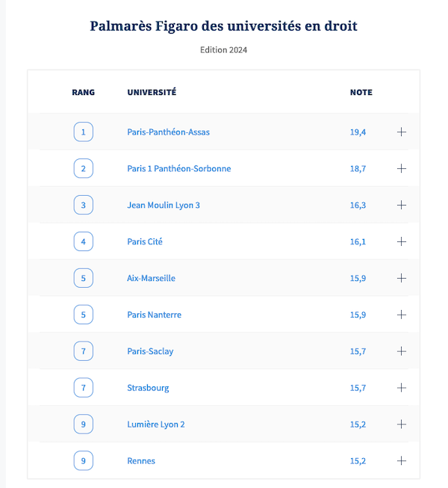448x488 pixels.
Task: Open plus icon beside Jean Moulin Lyon 3
Action: point(402,205)
